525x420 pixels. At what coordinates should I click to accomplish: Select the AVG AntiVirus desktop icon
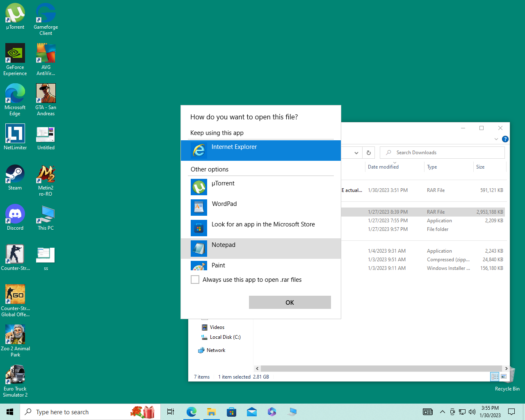(46, 60)
